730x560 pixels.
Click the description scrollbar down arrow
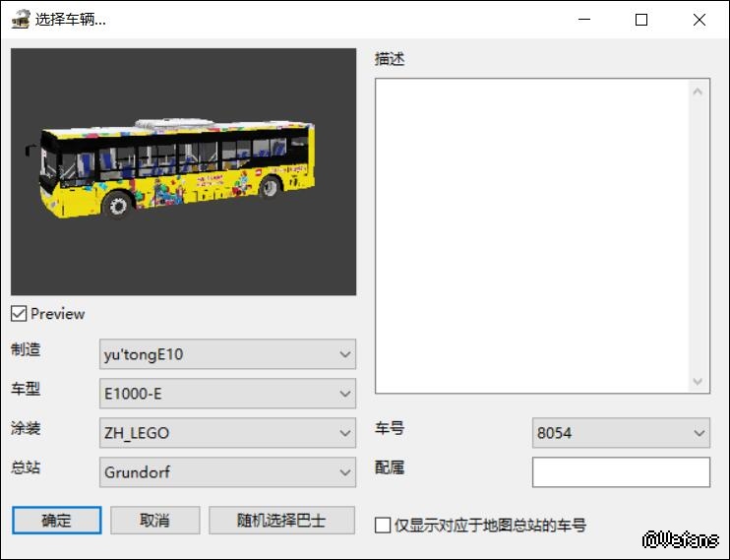699,381
